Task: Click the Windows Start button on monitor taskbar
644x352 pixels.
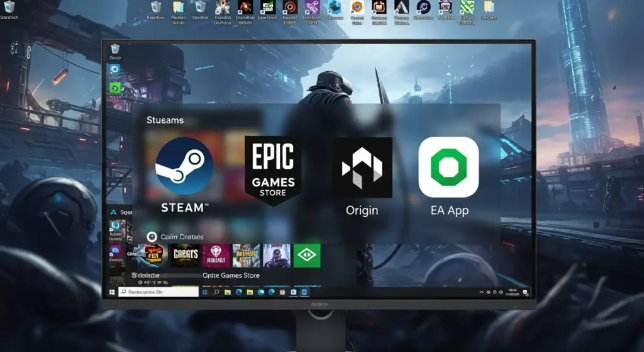Action: tap(112, 292)
